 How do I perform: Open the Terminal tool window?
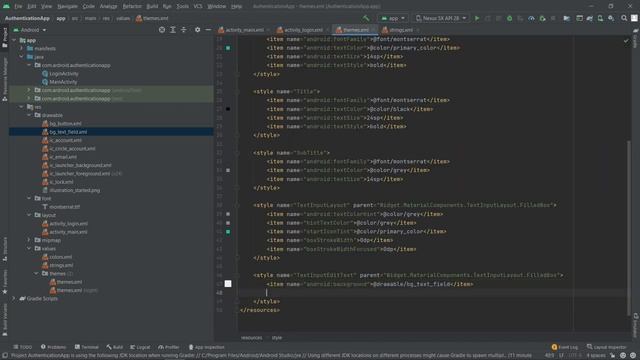click(87, 347)
